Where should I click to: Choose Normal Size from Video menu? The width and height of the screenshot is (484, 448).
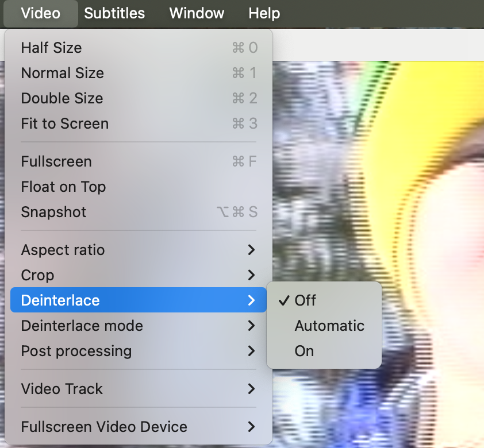[62, 73]
